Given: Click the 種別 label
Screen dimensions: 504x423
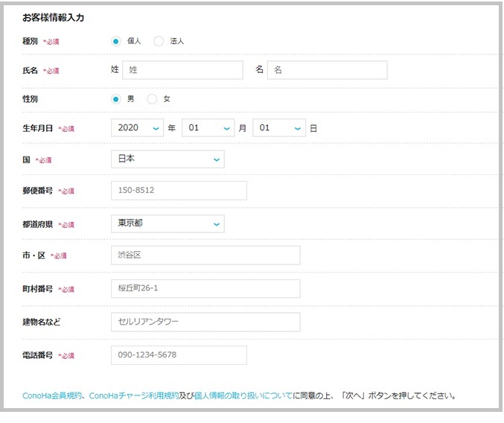Looking at the screenshot, I should 30,41.
